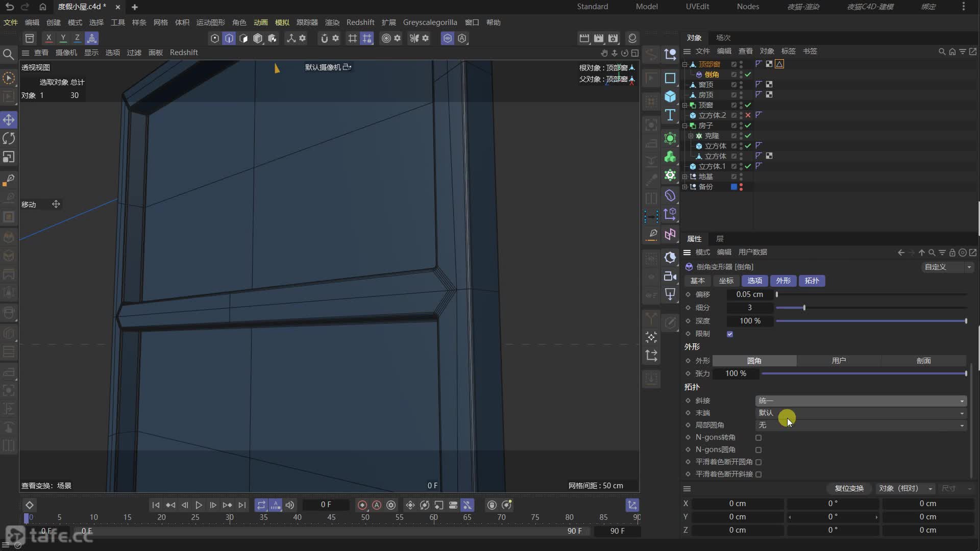The height and width of the screenshot is (551, 980).
Task: Select the Scale tool in left toolbar
Action: click(x=9, y=157)
